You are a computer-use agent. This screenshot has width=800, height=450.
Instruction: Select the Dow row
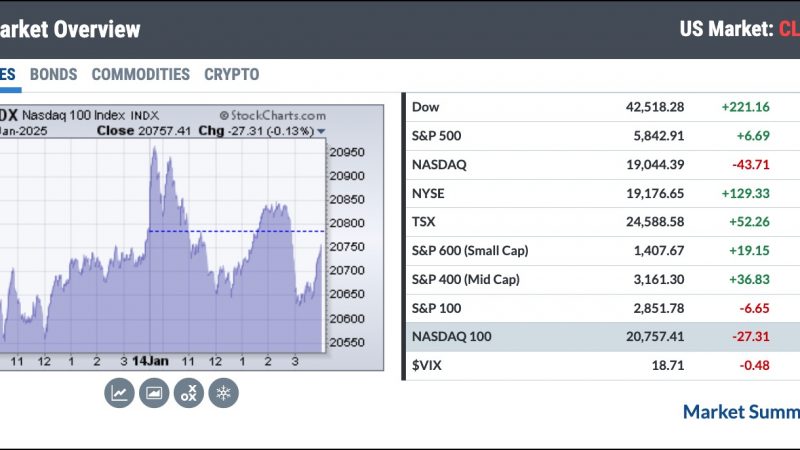[x=603, y=107]
